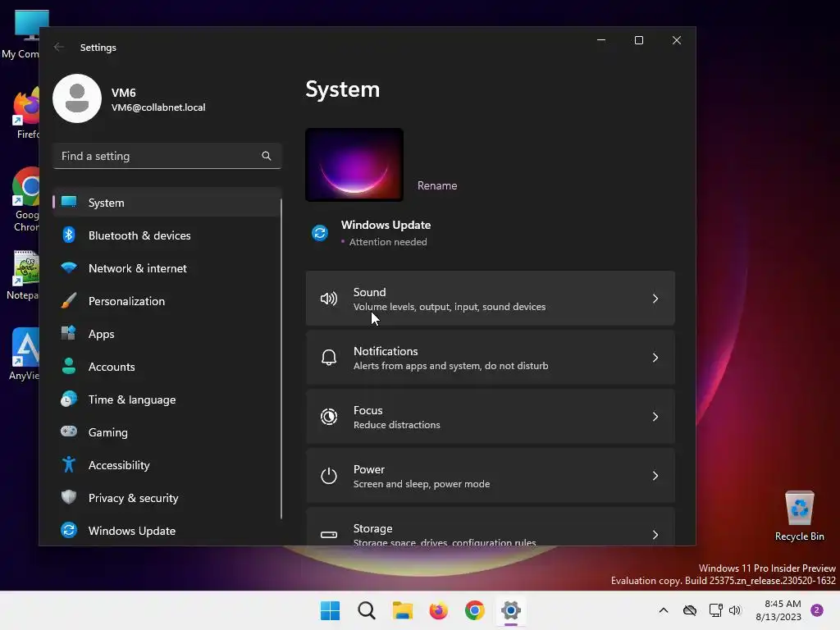Expand the Power settings chevron

coord(655,476)
